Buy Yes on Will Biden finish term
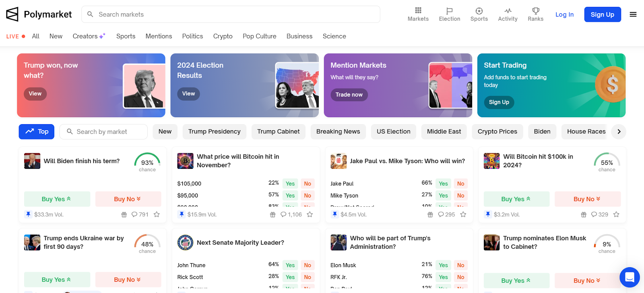644x293 pixels. [57, 199]
